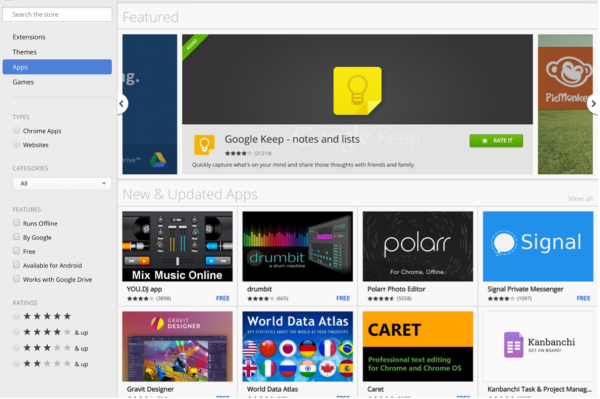
Task: Open the Extensions section
Action: (29, 37)
